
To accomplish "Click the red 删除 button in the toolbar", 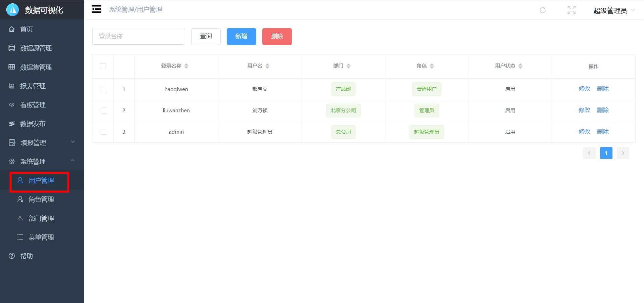I will pos(277,36).
